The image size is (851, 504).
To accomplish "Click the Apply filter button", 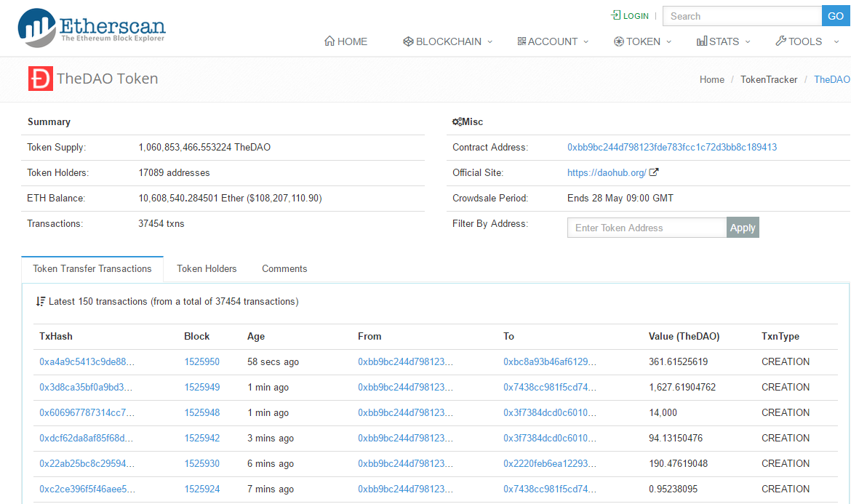I will click(x=743, y=228).
